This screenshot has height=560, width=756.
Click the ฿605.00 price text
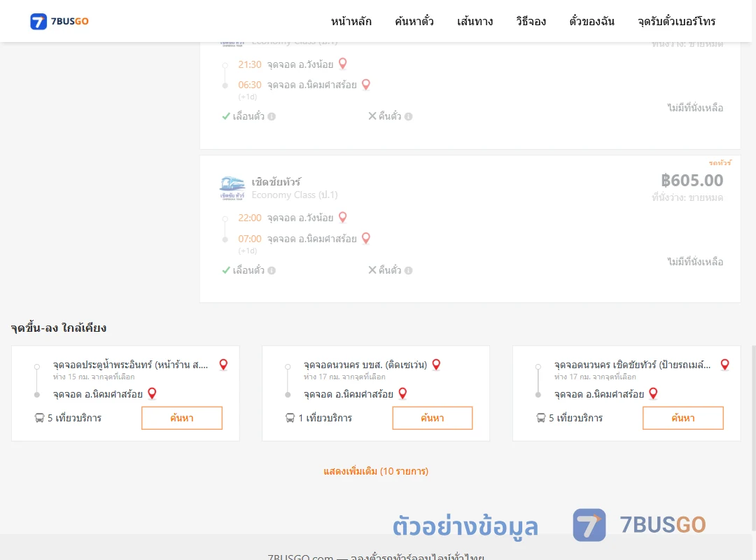pyautogui.click(x=692, y=181)
